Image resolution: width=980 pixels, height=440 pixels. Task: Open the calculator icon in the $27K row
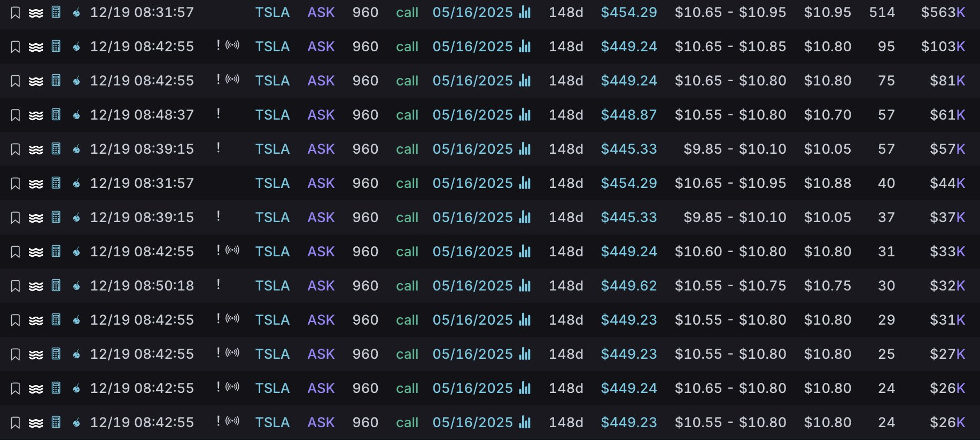pyautogui.click(x=56, y=353)
